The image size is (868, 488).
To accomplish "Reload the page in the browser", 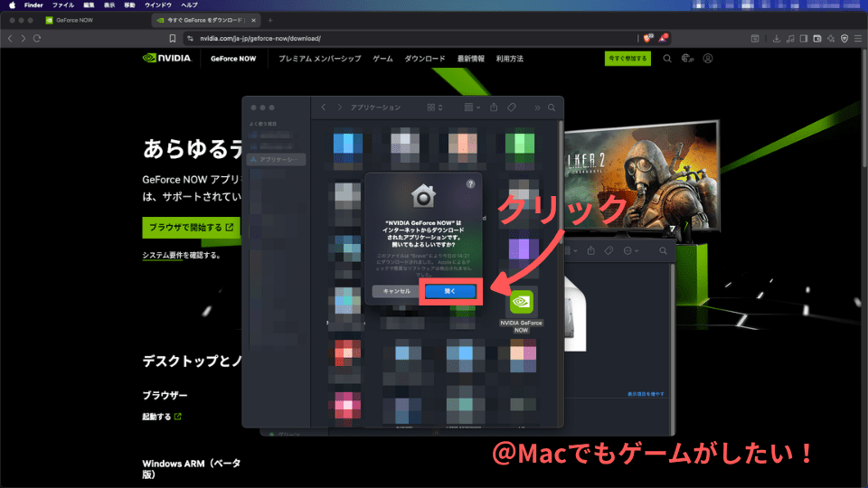I will click(37, 38).
